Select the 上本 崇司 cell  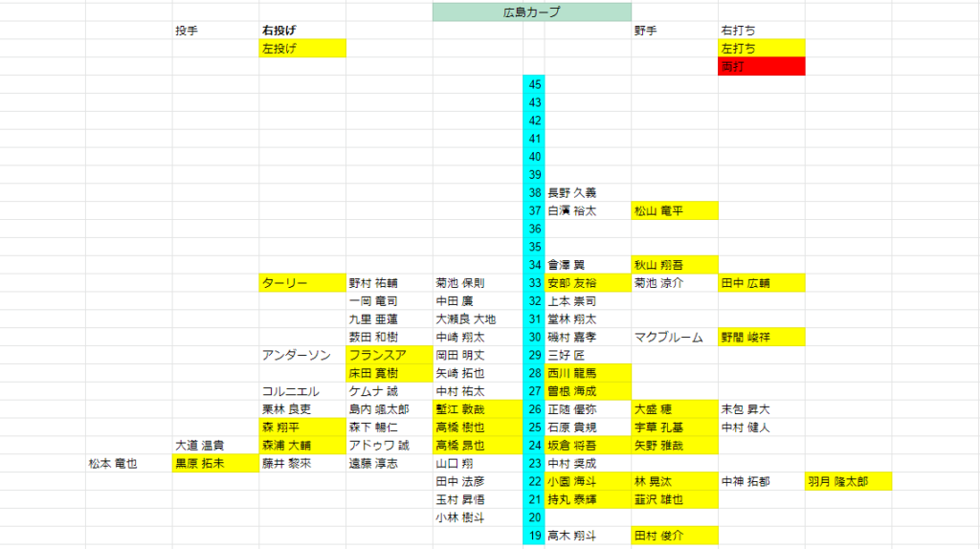(588, 301)
